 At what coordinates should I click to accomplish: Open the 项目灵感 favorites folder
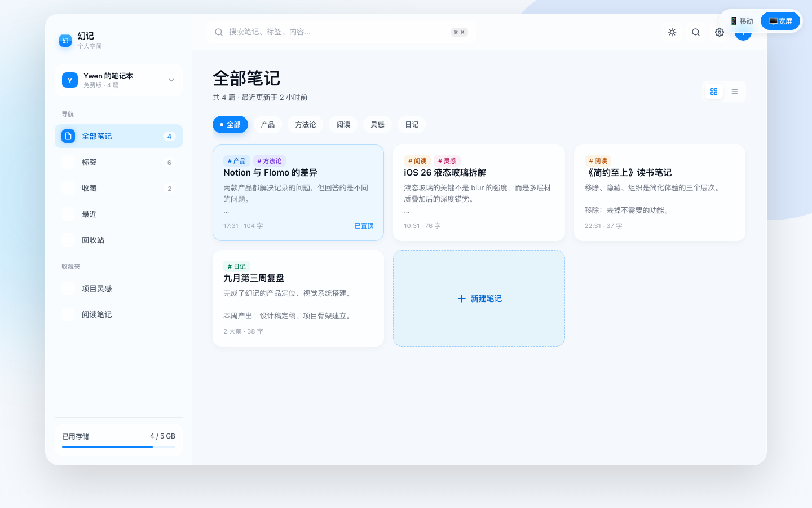118,288
